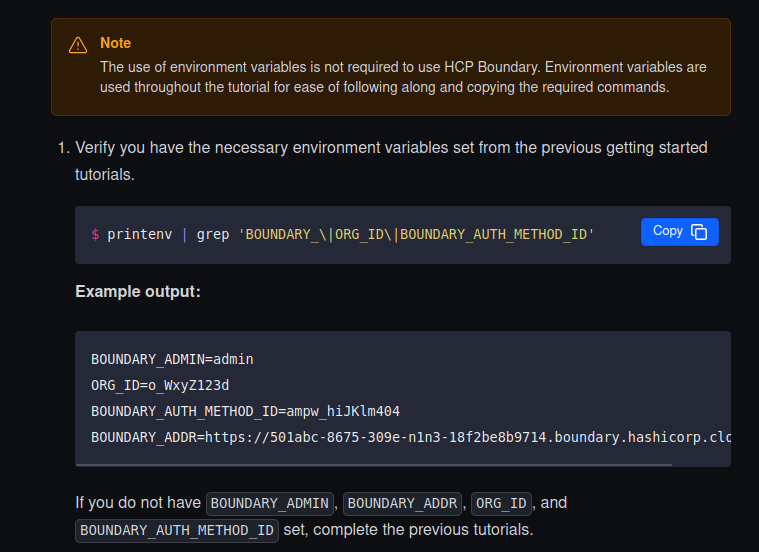Click the Copy button on the printenv command
The height and width of the screenshot is (552, 759).
tap(680, 232)
